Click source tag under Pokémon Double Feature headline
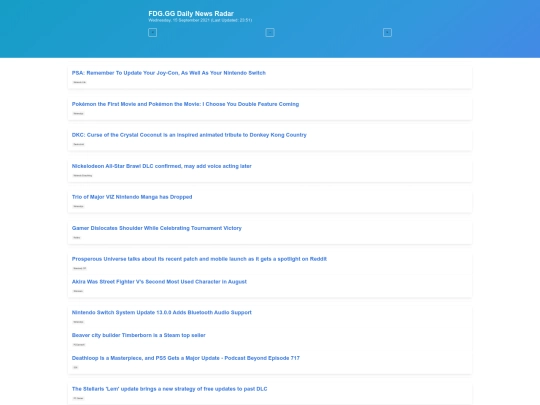The height and width of the screenshot is (405, 540). 79,113
